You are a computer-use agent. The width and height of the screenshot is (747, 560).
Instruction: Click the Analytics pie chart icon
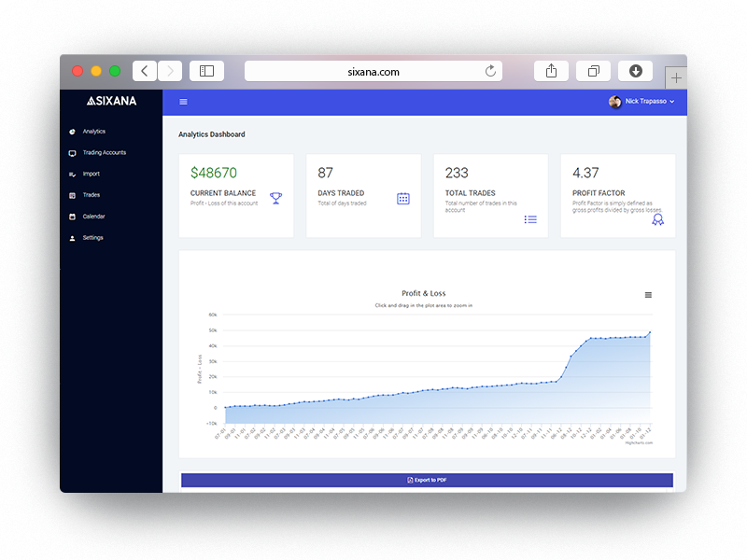[73, 132]
